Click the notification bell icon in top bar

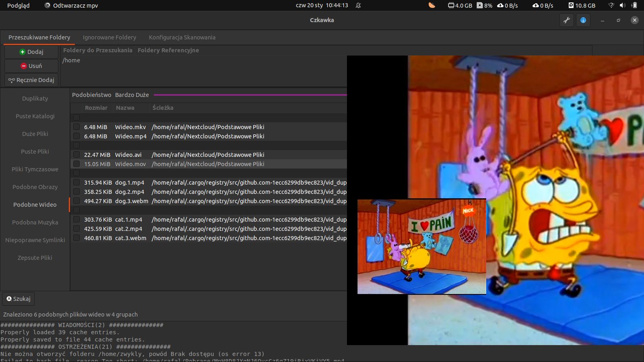(x=358, y=5)
